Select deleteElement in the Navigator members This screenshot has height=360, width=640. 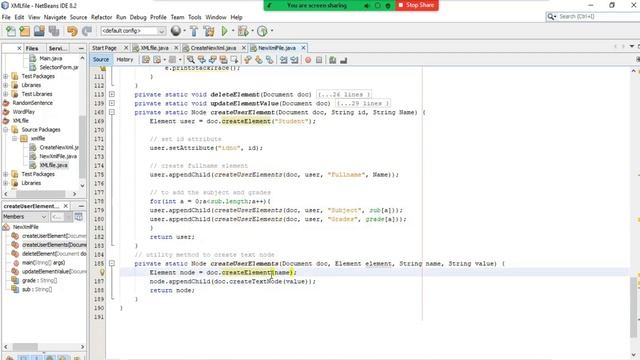tap(54, 254)
